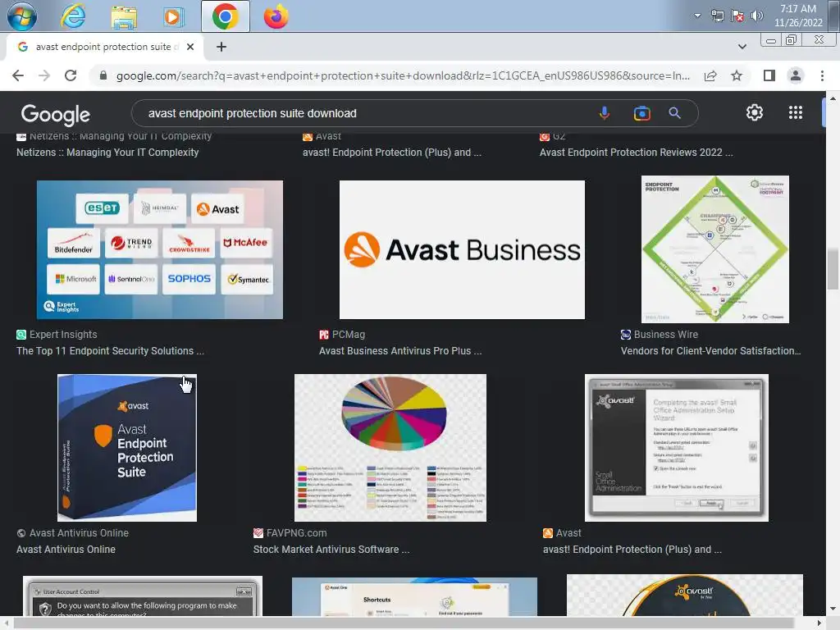Image resolution: width=840 pixels, height=630 pixels.
Task: Click 'Stock Market Antivirus Software' link
Action: 331,550
